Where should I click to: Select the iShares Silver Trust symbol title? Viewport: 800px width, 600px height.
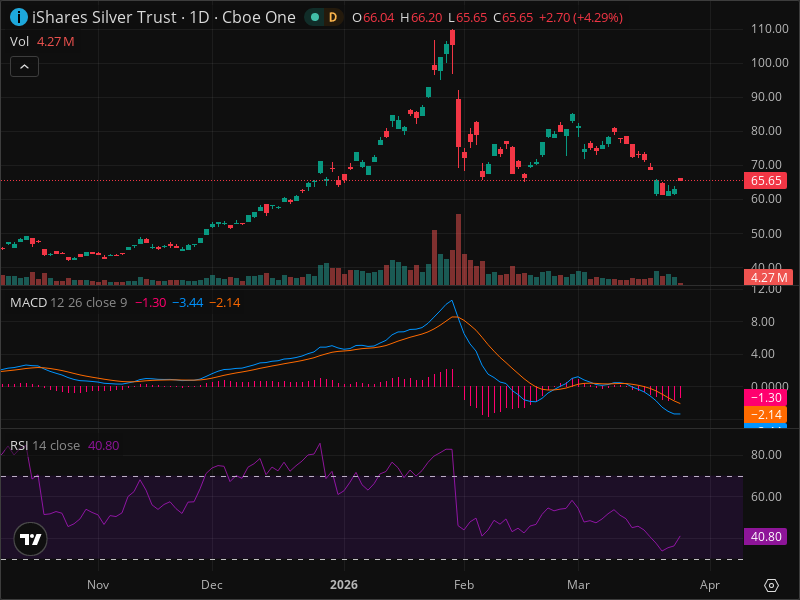104,17
